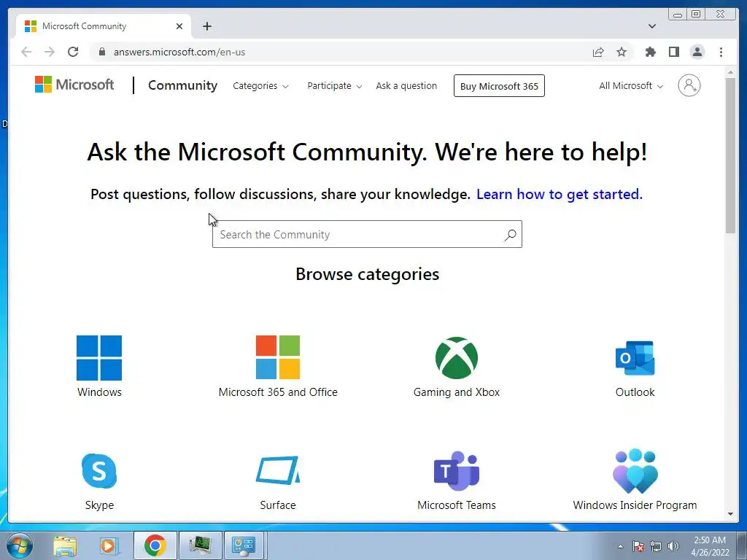The image size is (747, 560).
Task: Open the Microsoft 365 and Office icon
Action: [x=278, y=357]
